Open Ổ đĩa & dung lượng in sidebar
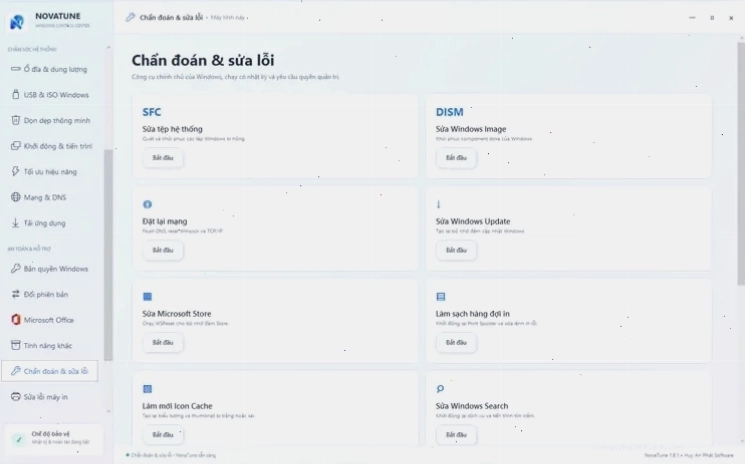Viewport: 745px width, 464px height. point(49,69)
